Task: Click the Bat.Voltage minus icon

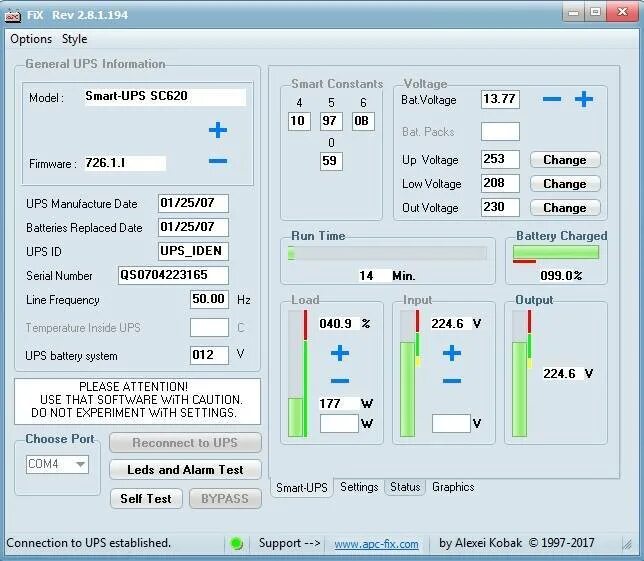Action: (x=552, y=99)
